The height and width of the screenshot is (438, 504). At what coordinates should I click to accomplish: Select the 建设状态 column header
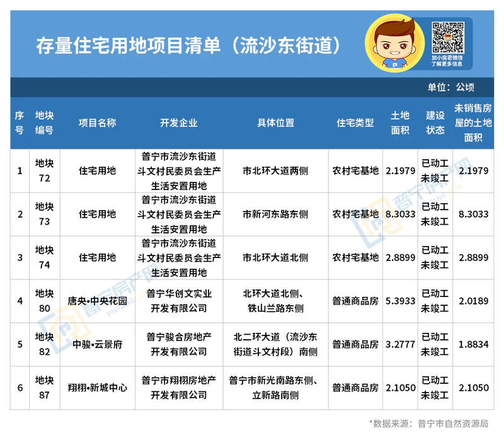[435, 123]
